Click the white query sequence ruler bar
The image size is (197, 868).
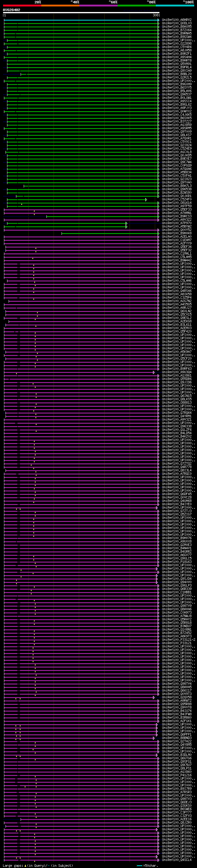click(x=81, y=13)
